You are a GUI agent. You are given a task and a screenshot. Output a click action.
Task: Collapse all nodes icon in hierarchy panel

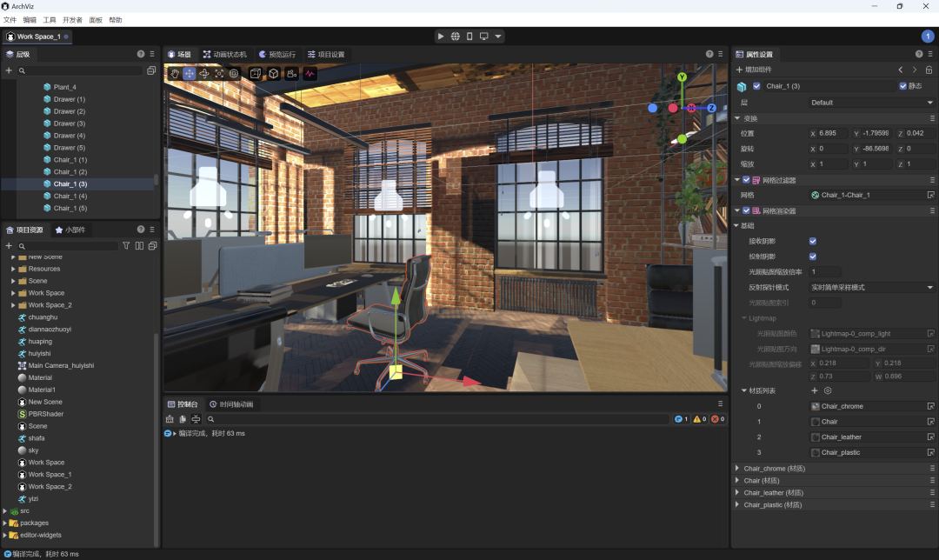[x=151, y=70]
